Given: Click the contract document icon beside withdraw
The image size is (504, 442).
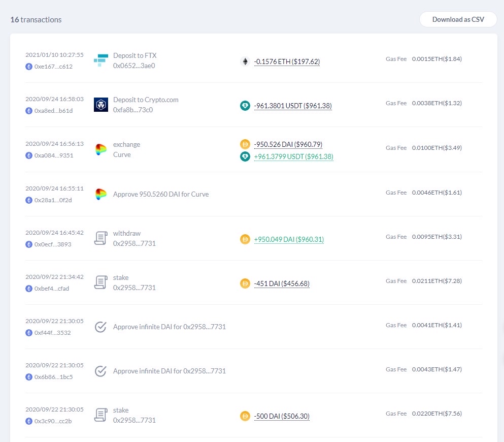Looking at the screenshot, I should click(x=101, y=238).
